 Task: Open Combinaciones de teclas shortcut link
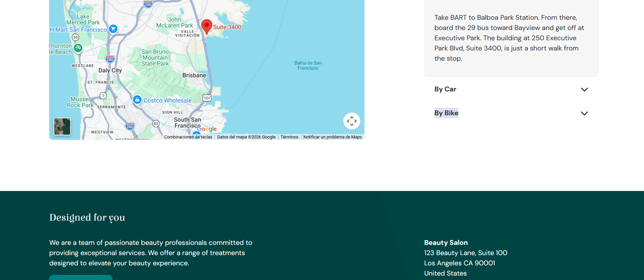pyautogui.click(x=188, y=137)
